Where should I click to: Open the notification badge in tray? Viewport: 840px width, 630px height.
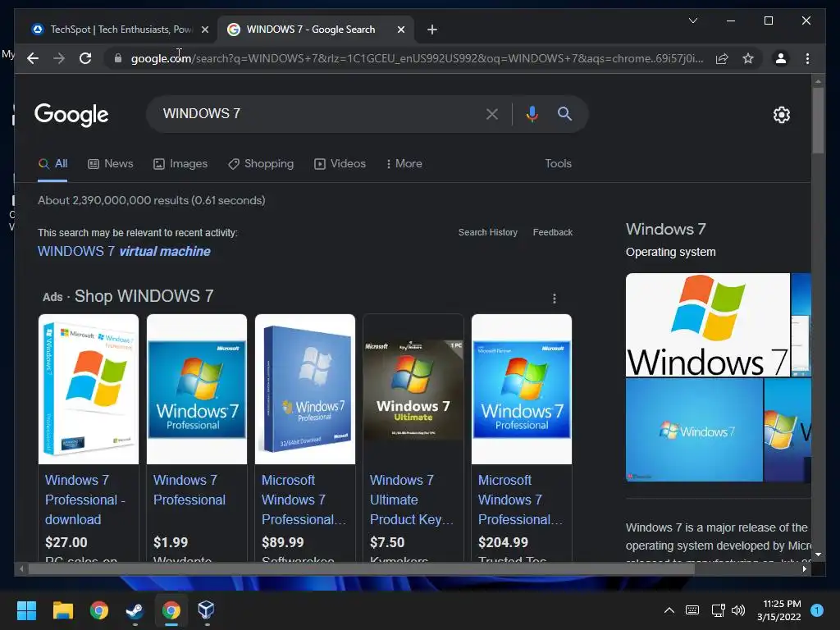coord(817,610)
